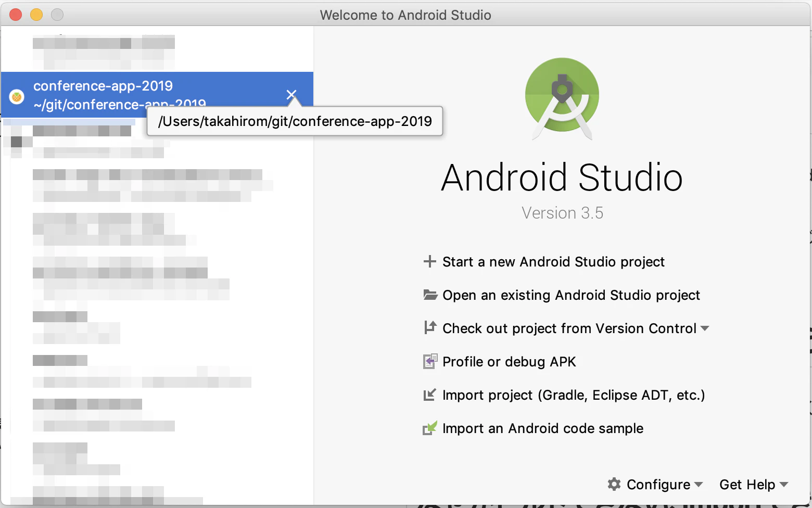Minimize the Welcome to Android Studio window

pyautogui.click(x=36, y=15)
